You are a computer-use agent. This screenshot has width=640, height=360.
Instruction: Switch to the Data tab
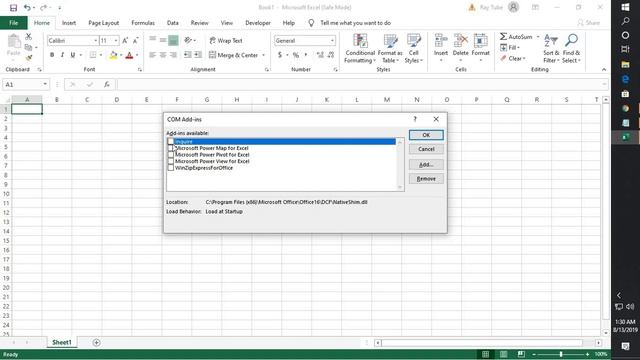tap(173, 23)
